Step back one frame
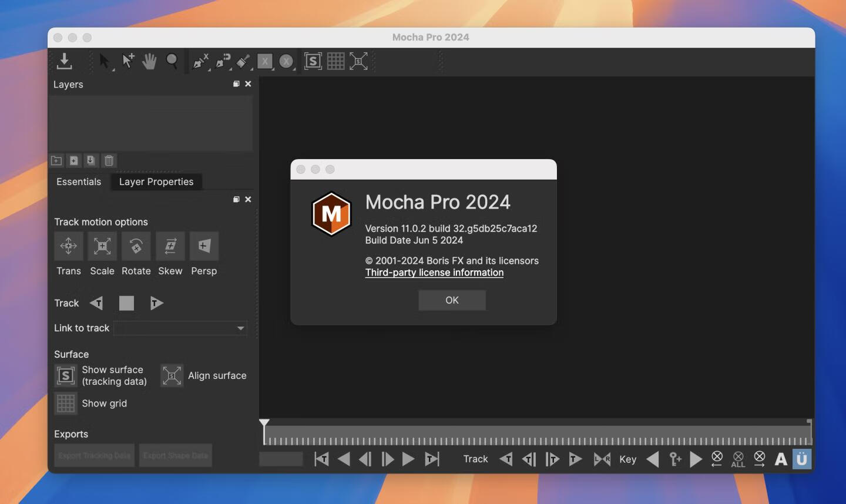 (x=365, y=459)
